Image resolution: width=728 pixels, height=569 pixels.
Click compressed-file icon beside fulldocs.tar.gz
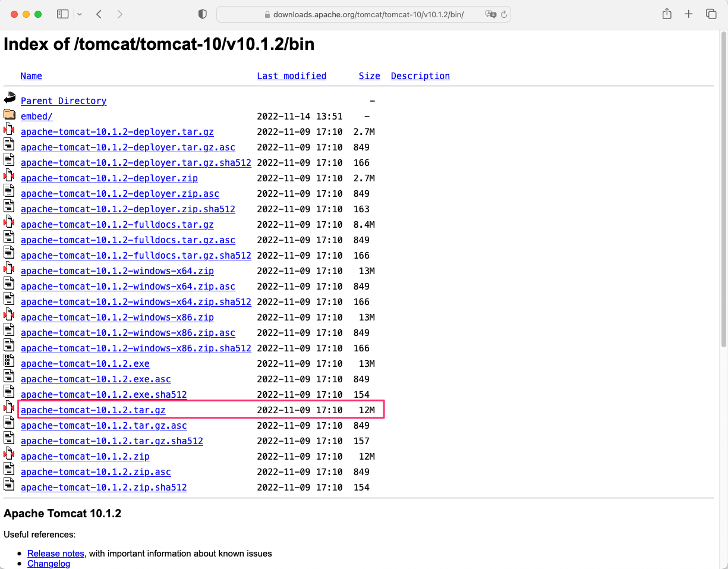[9, 222]
